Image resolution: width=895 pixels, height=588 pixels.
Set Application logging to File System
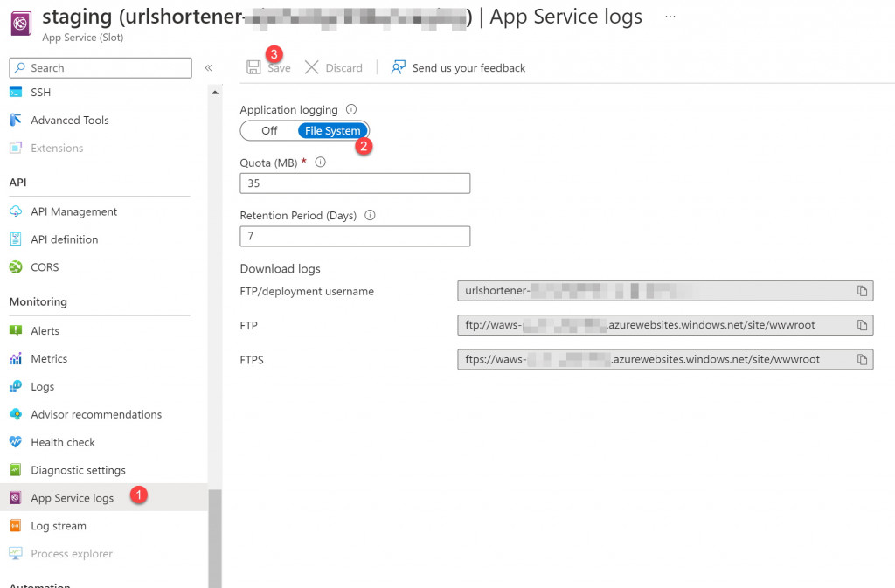coord(332,130)
